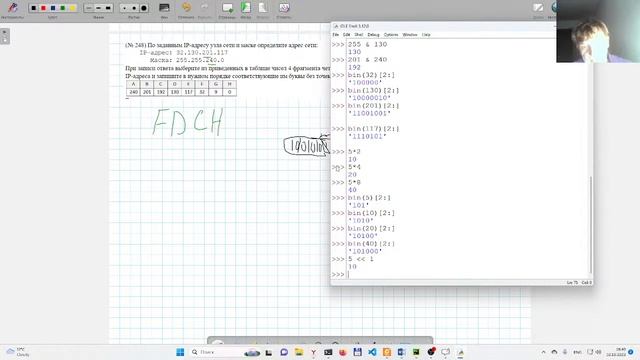Click 'bin(201)[2:]' line in shell
640x360 pixels.
tap(373, 106)
